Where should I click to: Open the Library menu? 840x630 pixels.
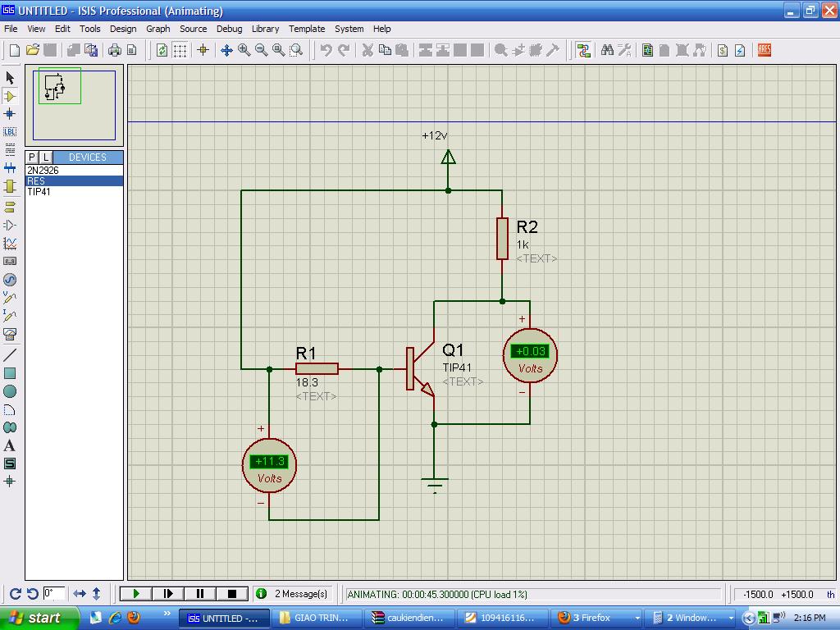tap(265, 29)
